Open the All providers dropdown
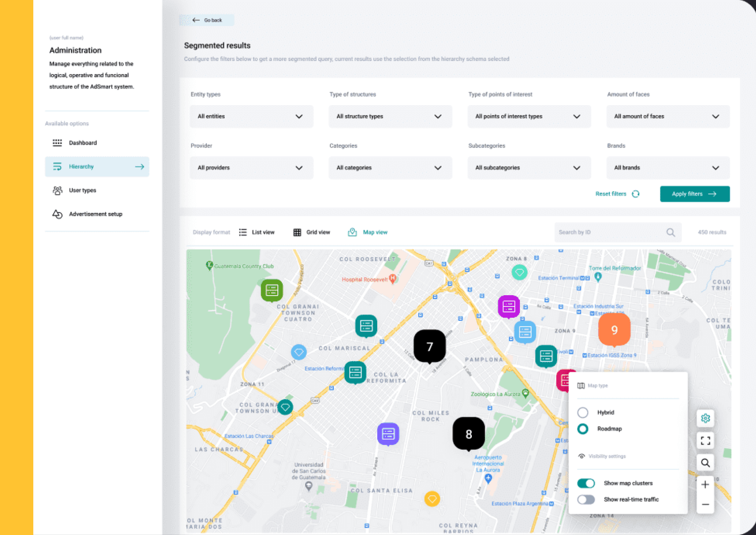 [251, 168]
